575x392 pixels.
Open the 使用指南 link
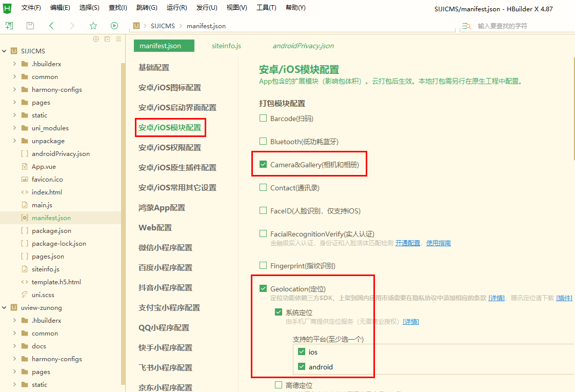click(x=438, y=243)
